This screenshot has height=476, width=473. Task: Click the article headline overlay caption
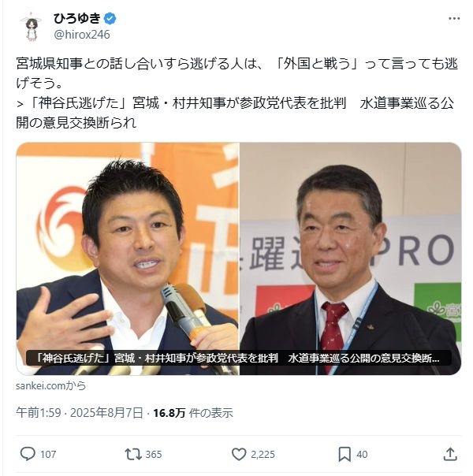239,359
